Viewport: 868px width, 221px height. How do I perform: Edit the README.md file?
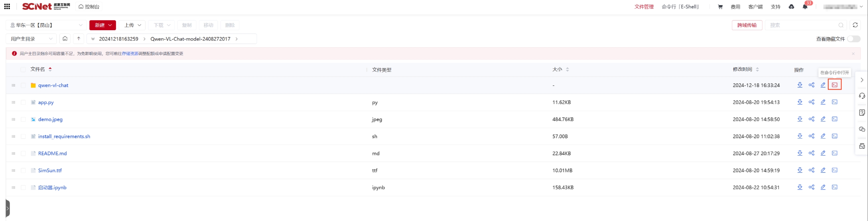(x=823, y=153)
